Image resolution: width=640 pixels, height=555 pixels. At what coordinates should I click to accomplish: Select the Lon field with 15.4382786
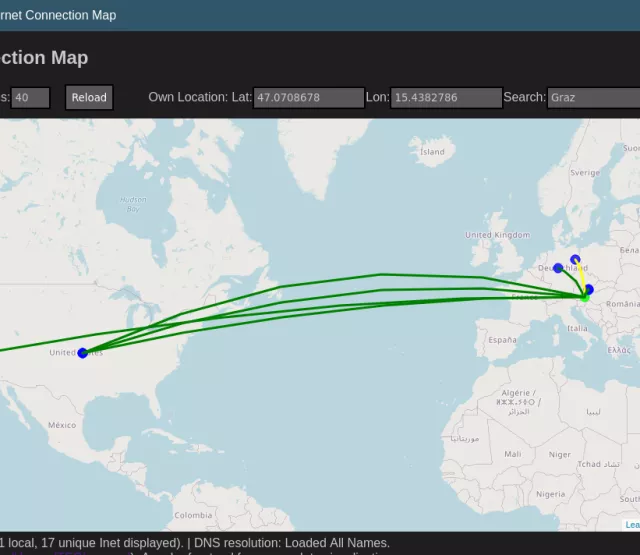click(446, 98)
